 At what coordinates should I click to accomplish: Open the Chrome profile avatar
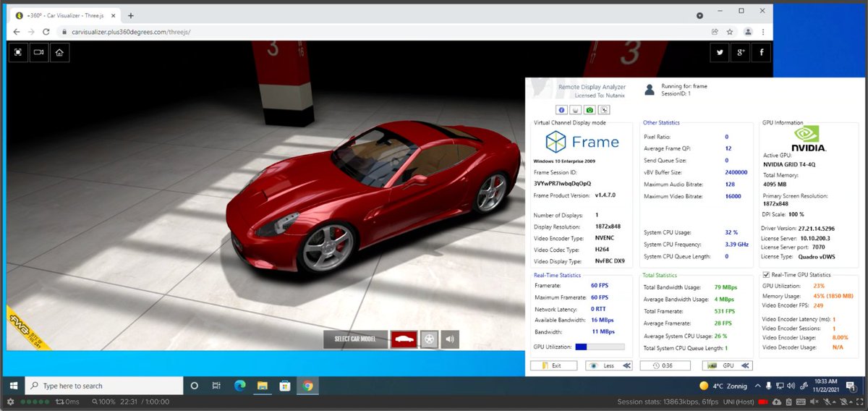(749, 32)
